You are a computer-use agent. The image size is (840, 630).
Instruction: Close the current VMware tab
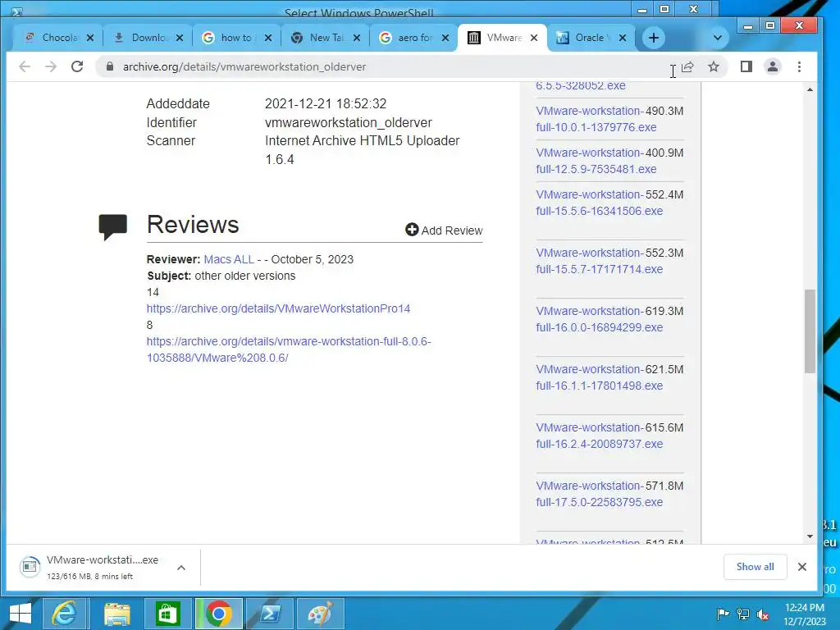click(534, 38)
